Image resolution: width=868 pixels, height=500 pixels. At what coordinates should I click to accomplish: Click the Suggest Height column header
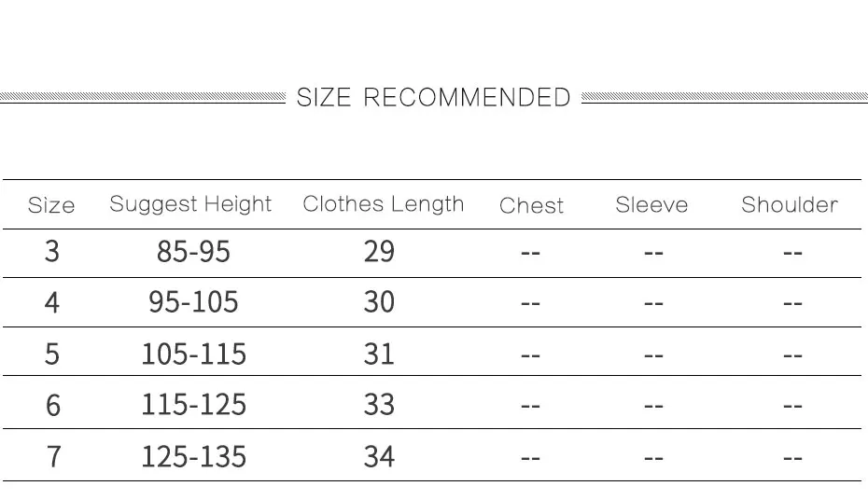point(190,204)
